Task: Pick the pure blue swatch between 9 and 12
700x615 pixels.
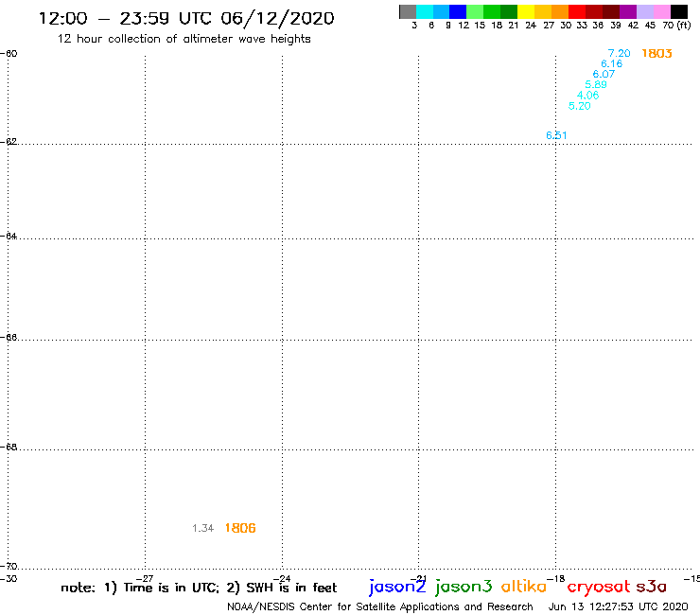Action: (x=459, y=11)
